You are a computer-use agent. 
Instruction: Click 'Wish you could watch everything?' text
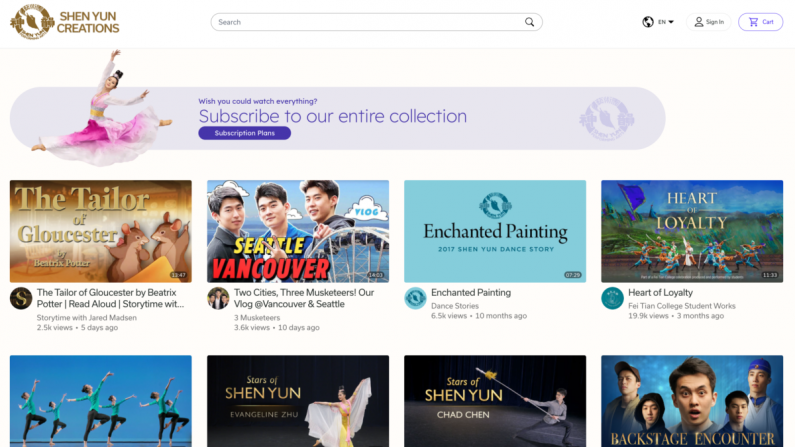pyautogui.click(x=258, y=101)
